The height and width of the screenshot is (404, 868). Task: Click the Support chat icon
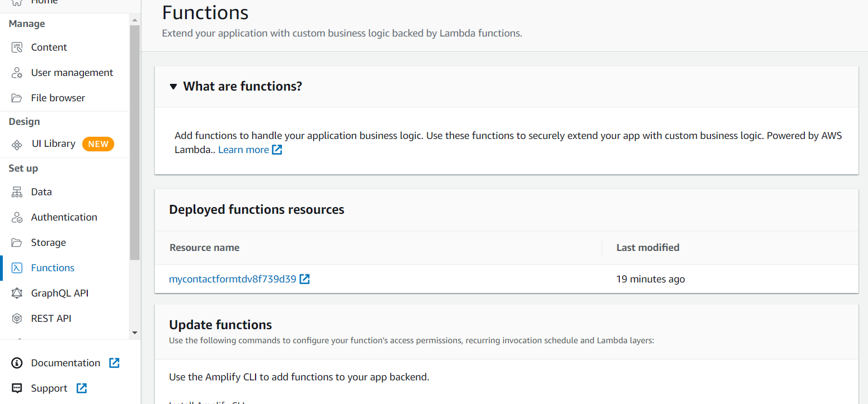coord(17,388)
